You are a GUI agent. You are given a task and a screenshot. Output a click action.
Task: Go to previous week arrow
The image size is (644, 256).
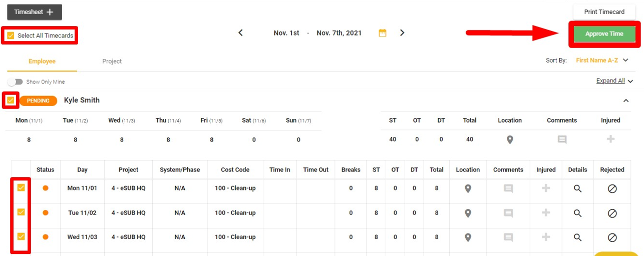click(240, 33)
